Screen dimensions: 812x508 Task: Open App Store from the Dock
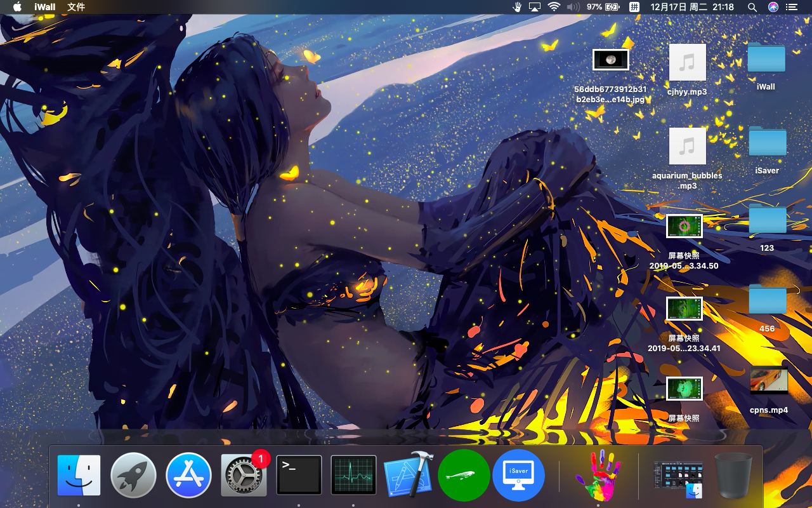(x=189, y=475)
